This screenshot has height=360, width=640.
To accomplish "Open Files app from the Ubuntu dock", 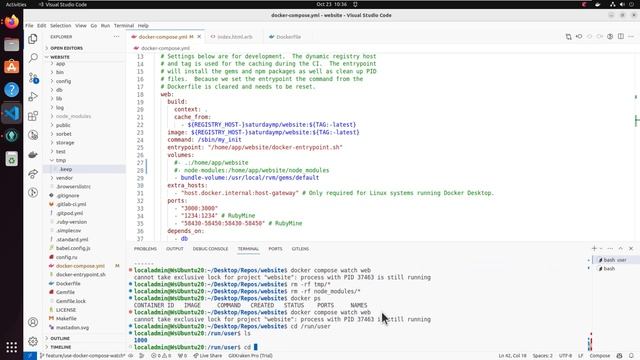I will pos(11,44).
